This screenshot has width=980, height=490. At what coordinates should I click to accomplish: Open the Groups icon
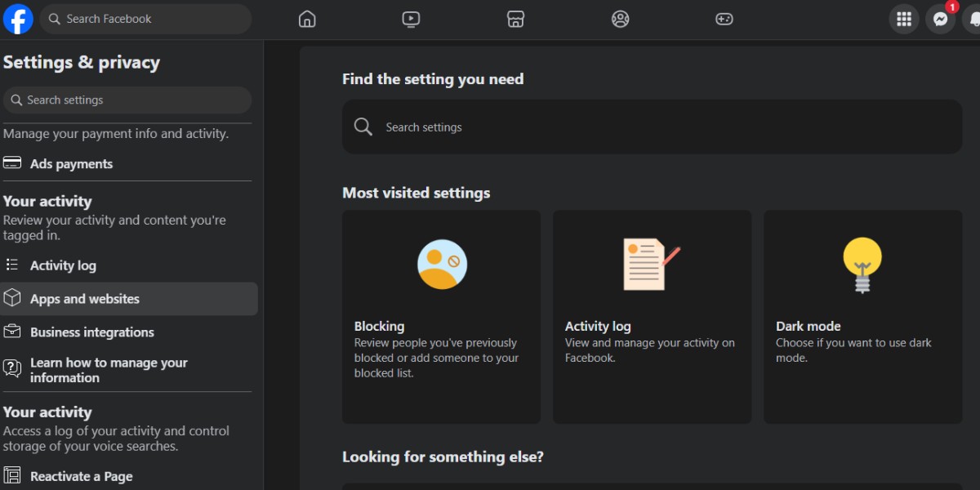[x=620, y=19]
